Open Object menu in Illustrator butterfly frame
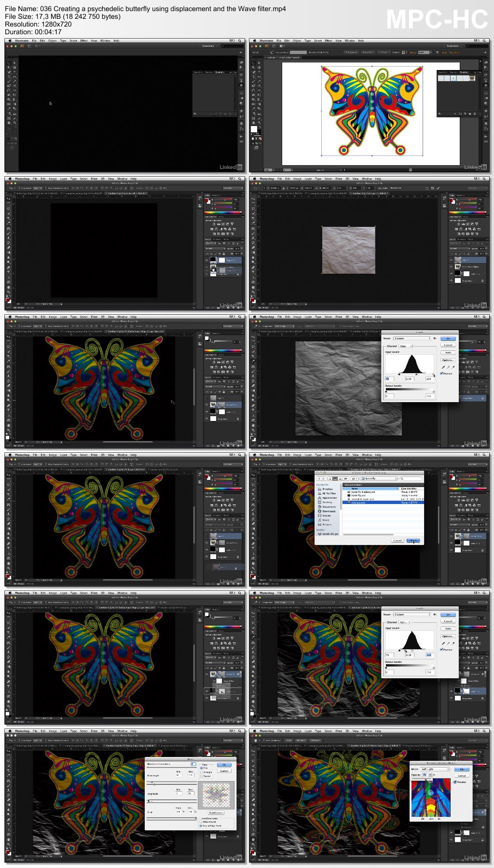The width and height of the screenshot is (494, 868). tap(297, 41)
